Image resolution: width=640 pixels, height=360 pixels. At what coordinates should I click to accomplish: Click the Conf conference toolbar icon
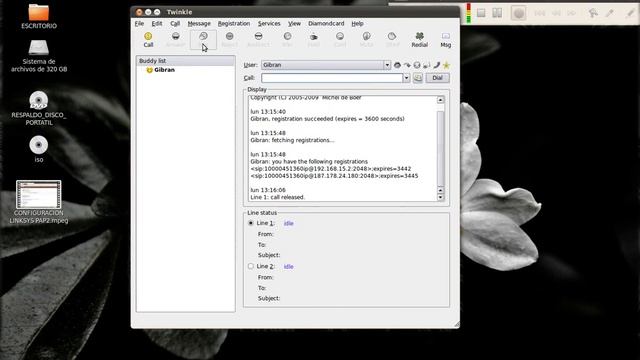[340, 40]
